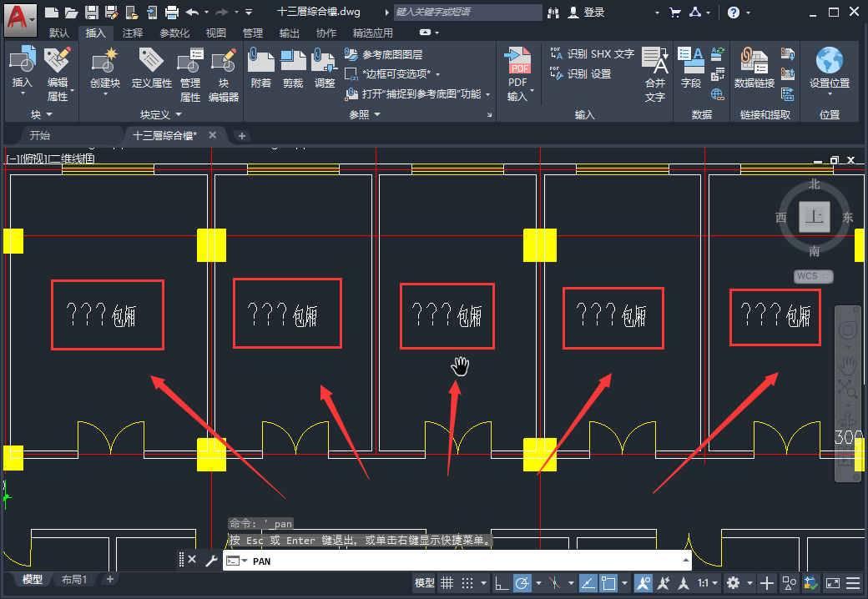Toggle Ortho mode in status bar
868x599 pixels.
tap(502, 583)
